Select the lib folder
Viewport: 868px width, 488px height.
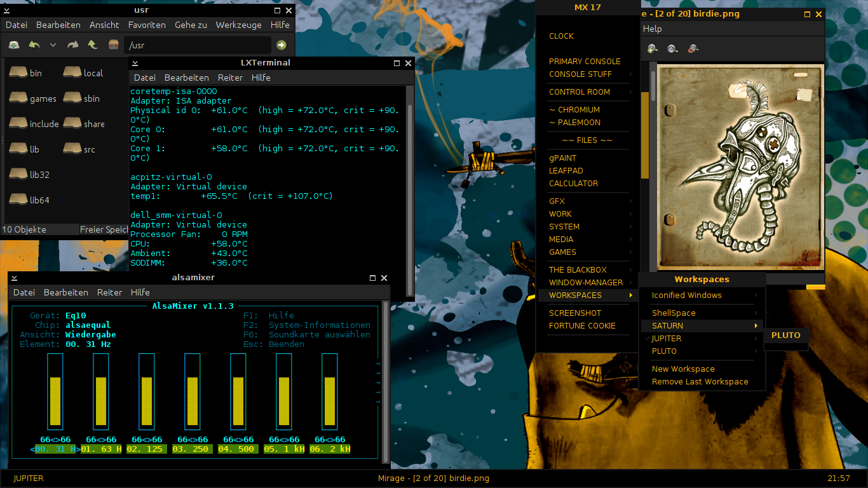click(x=24, y=149)
